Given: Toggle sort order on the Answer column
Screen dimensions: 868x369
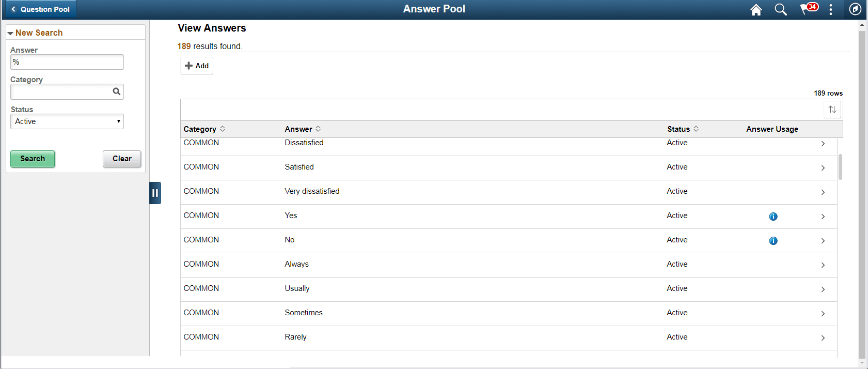Looking at the screenshot, I should click(x=318, y=129).
